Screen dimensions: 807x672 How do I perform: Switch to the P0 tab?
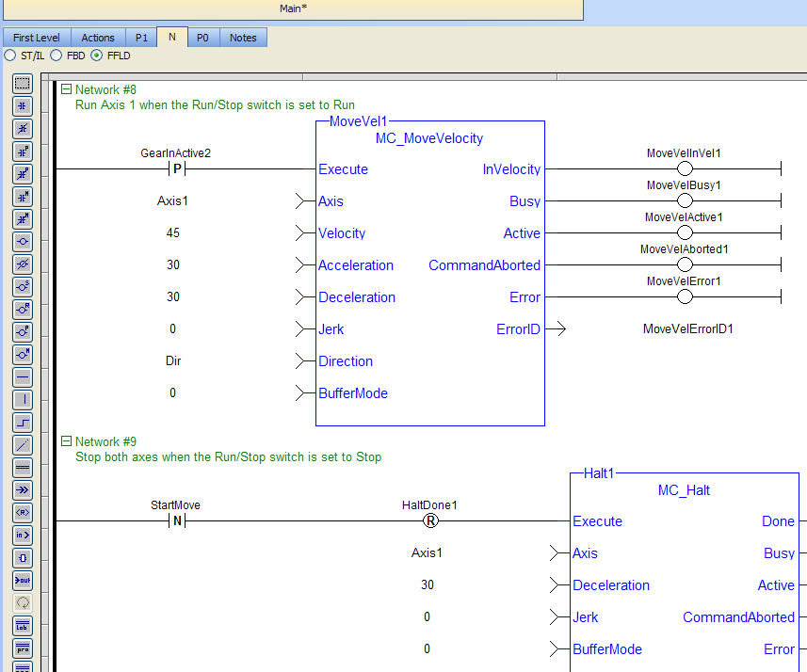point(202,38)
